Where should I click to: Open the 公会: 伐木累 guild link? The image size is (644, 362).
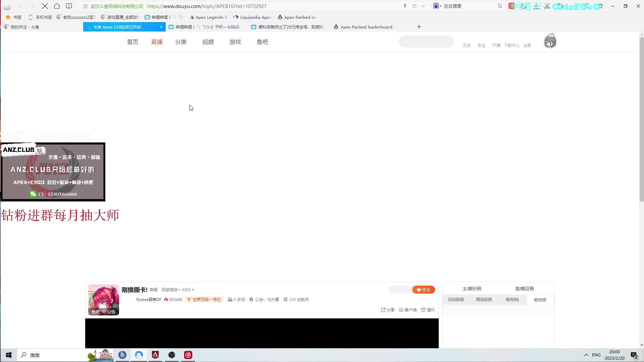(x=264, y=300)
